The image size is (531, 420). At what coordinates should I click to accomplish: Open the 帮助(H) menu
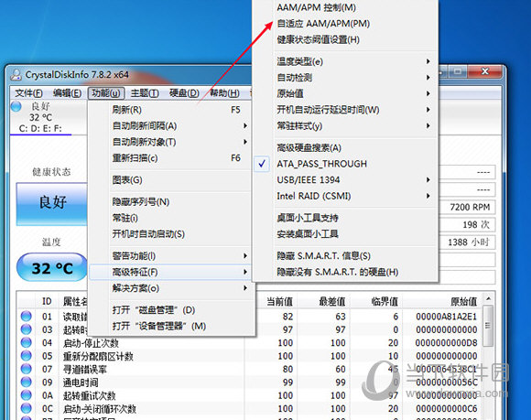[224, 93]
